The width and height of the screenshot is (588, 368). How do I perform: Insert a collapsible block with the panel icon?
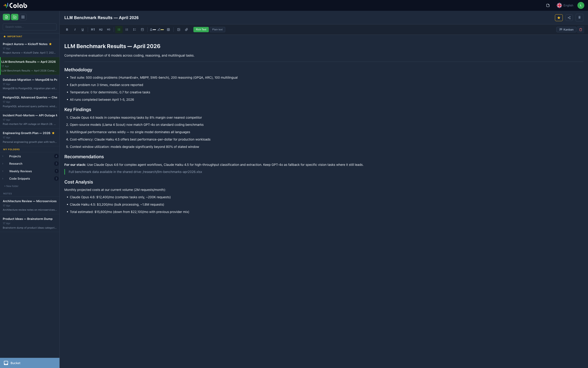coord(142,29)
